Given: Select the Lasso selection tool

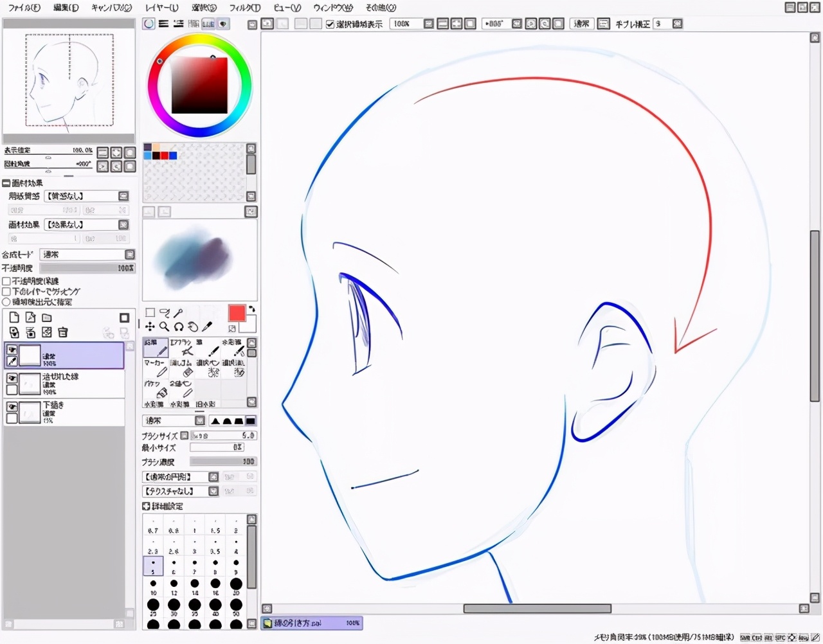Looking at the screenshot, I should (x=164, y=312).
